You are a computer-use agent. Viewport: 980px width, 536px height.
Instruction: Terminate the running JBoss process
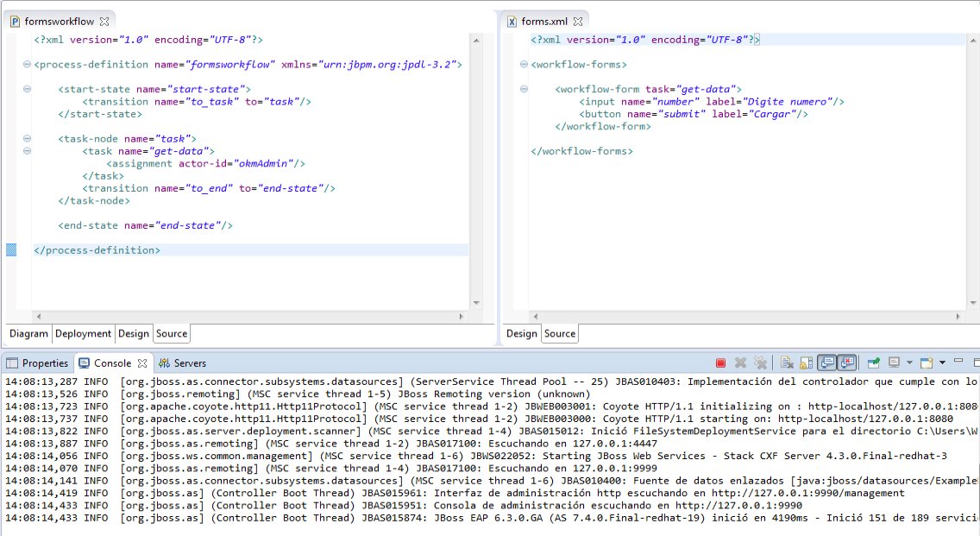coord(720,363)
